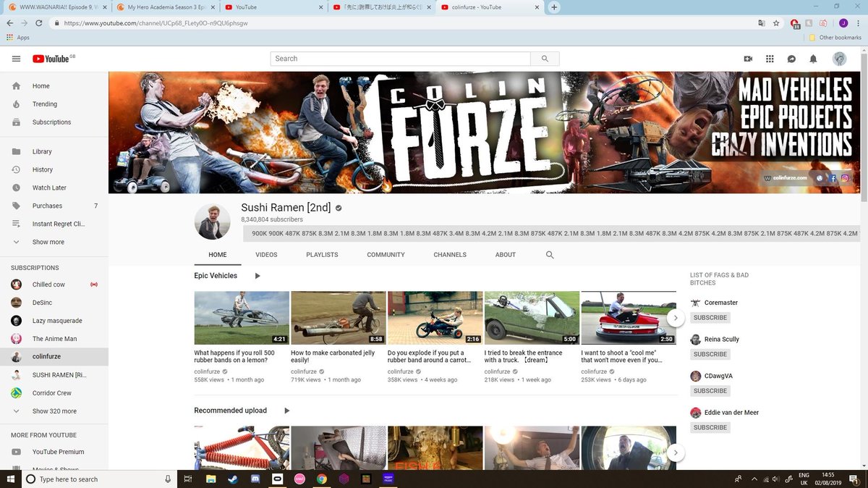
Task: Expand Show 320 more subscriptions
Action: [x=54, y=411]
